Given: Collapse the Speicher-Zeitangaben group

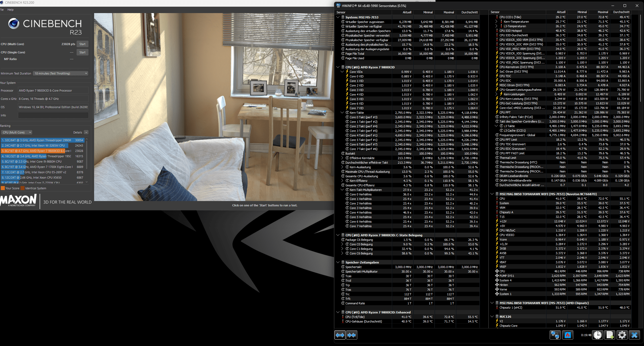Looking at the screenshot, I should click(338, 262).
